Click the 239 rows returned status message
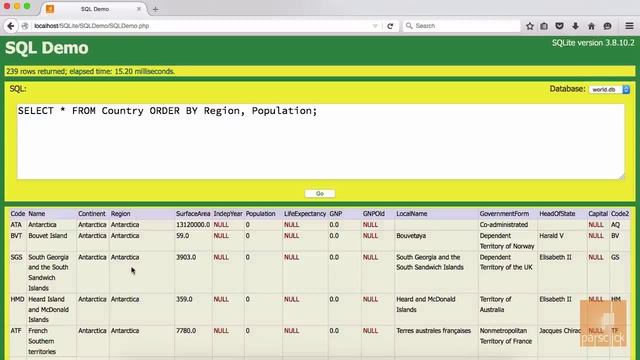Screen dimensions: 640x360 [90, 71]
